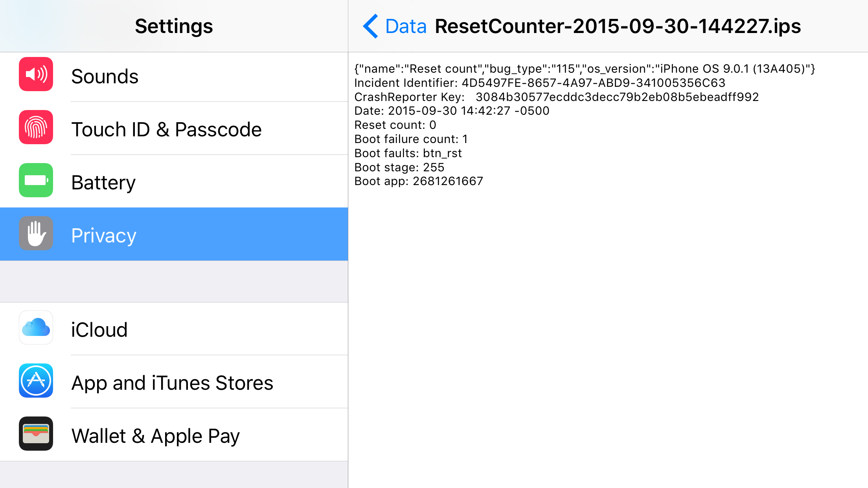Open Sounds settings
868x488 pixels.
(174, 76)
